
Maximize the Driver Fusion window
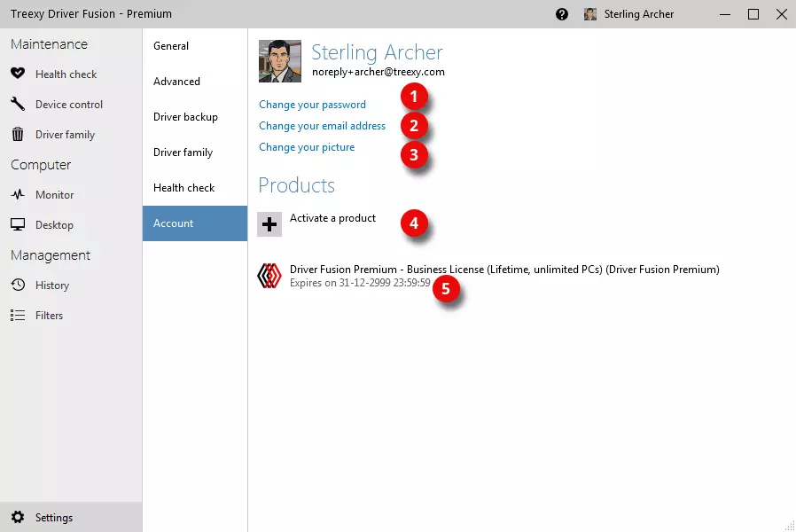753,14
